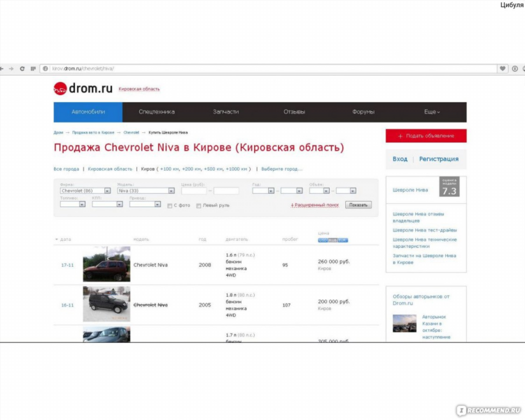The image size is (525, 420).
Task: Open the Шевроле Нива model link
Action: point(410,190)
